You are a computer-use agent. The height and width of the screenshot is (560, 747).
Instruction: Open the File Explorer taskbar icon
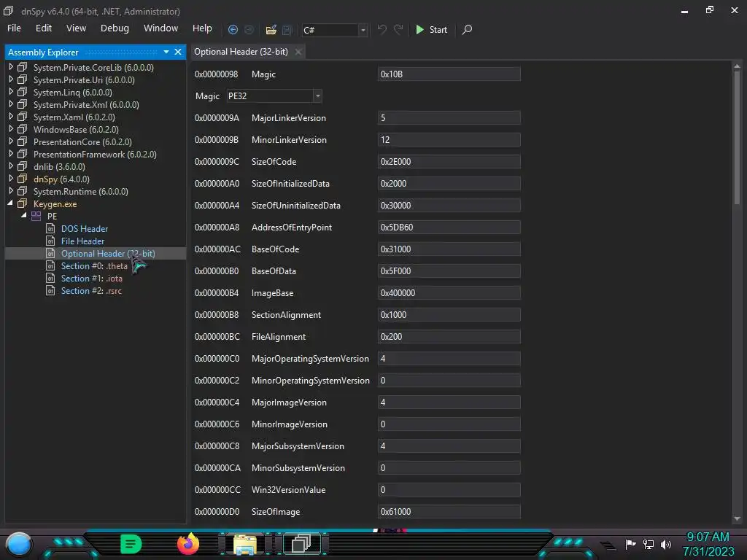(x=245, y=545)
